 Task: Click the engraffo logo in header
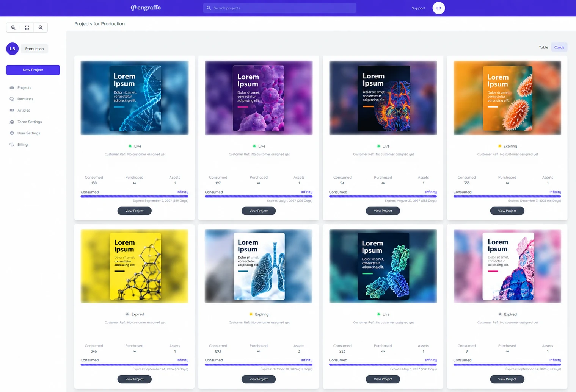pyautogui.click(x=146, y=8)
